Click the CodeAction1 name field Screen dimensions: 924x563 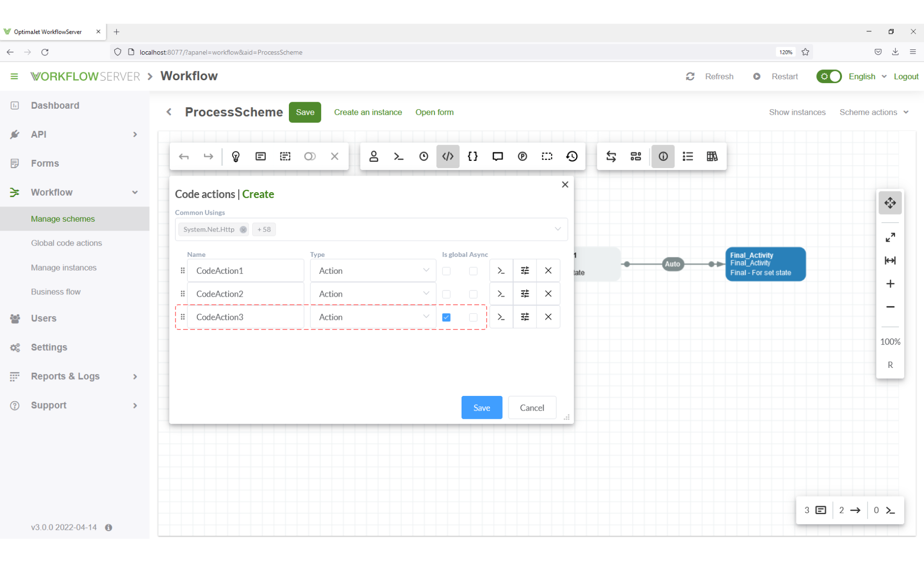coord(245,271)
